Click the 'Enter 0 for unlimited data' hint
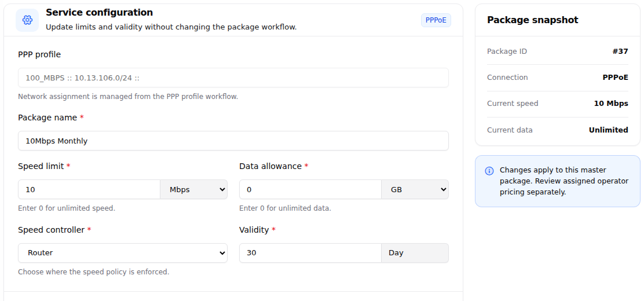Screen dimensions: 644x301 click(x=285, y=208)
